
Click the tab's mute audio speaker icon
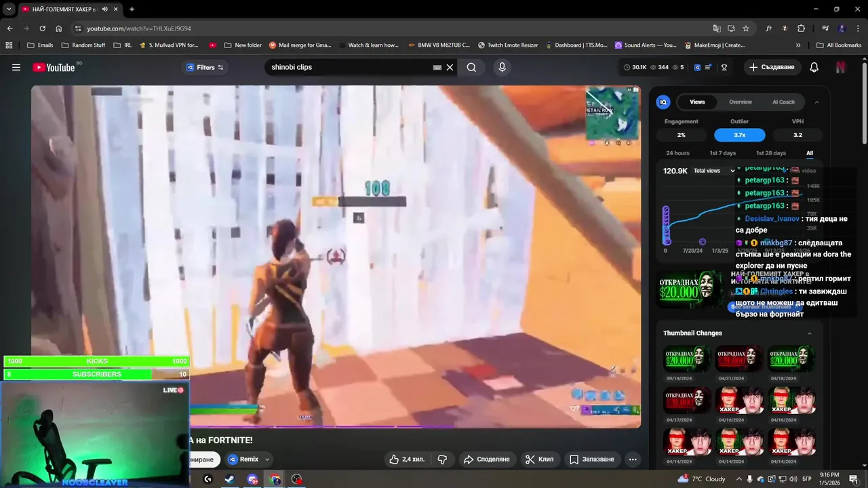point(105,9)
